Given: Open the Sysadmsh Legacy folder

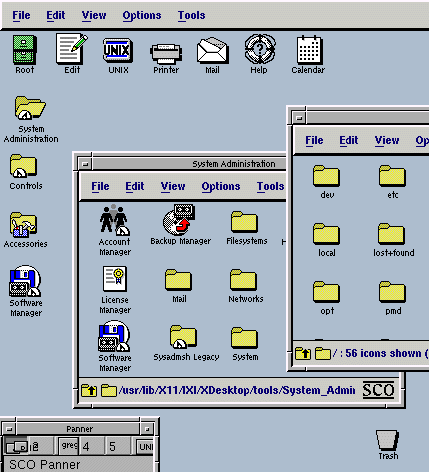Looking at the screenshot, I should pyautogui.click(x=183, y=337).
